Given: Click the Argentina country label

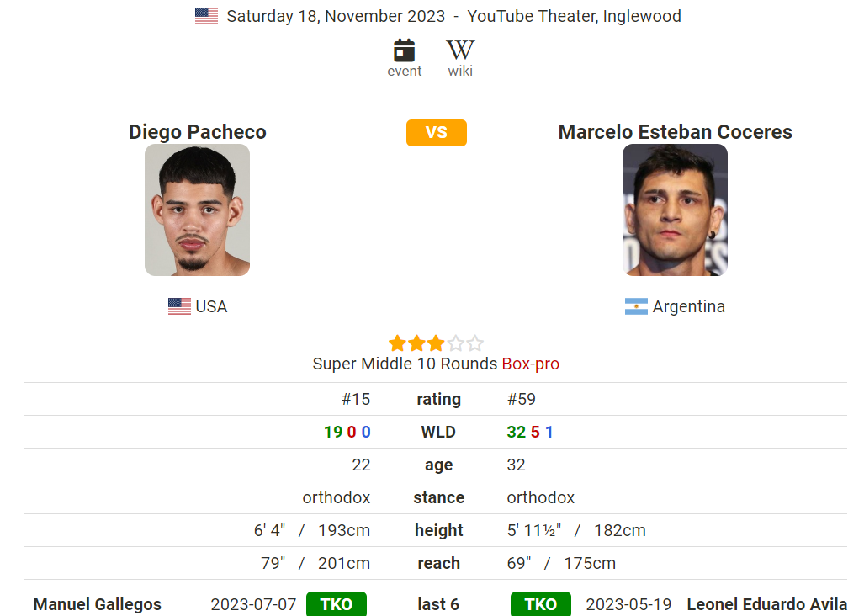Looking at the screenshot, I should pos(689,306).
